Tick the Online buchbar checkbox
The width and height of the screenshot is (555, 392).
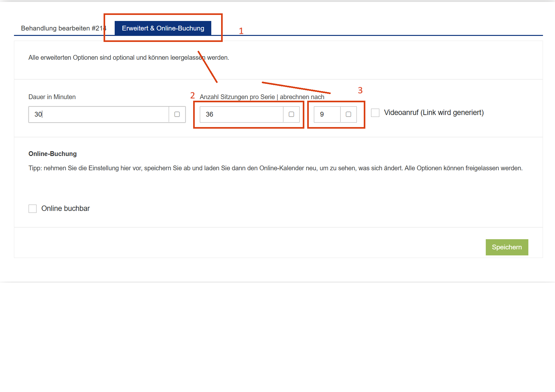pos(33,209)
